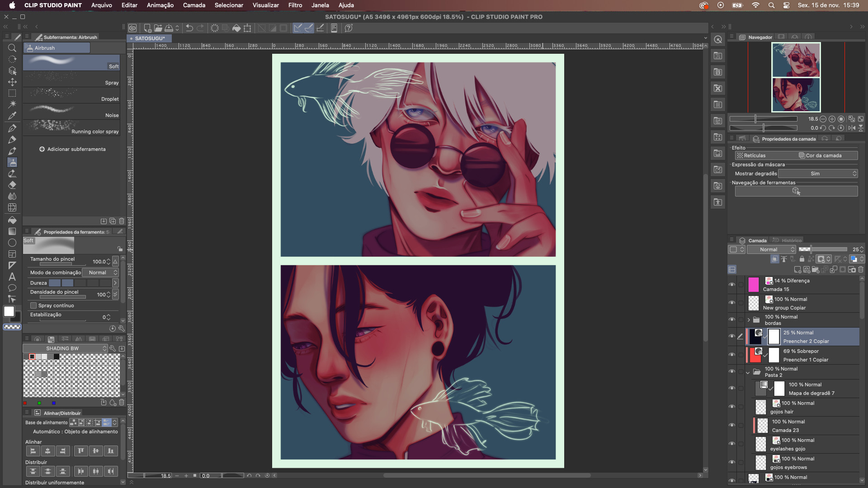
Task: Click the Navigator artwork thumbnail
Action: pos(796,77)
